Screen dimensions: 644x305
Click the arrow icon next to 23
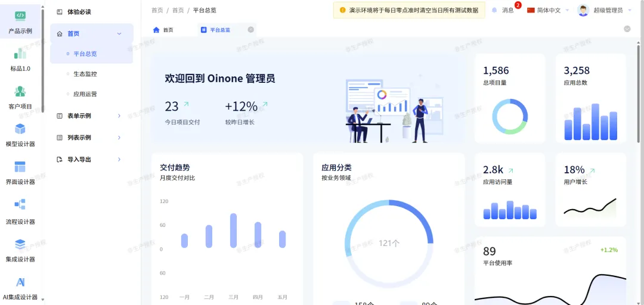[186, 105]
